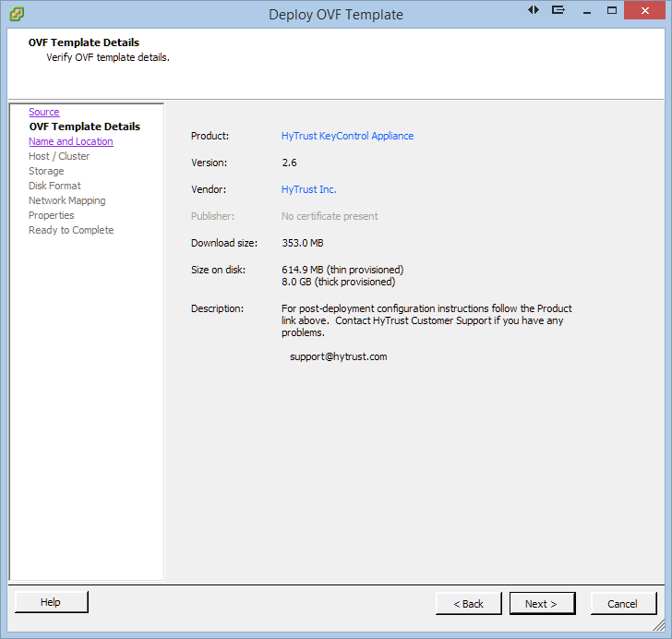The image size is (672, 639).
Task: Click the Network Mapping step label
Action: pos(66,200)
